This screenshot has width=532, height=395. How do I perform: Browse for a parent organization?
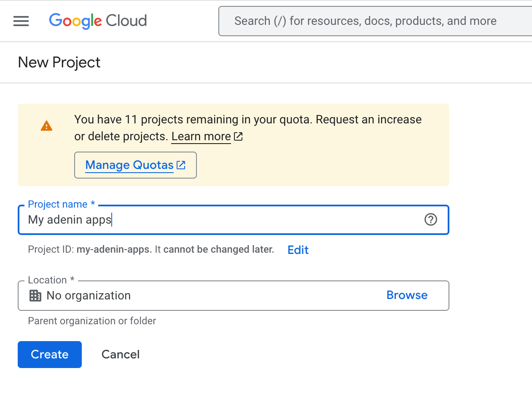point(407,295)
